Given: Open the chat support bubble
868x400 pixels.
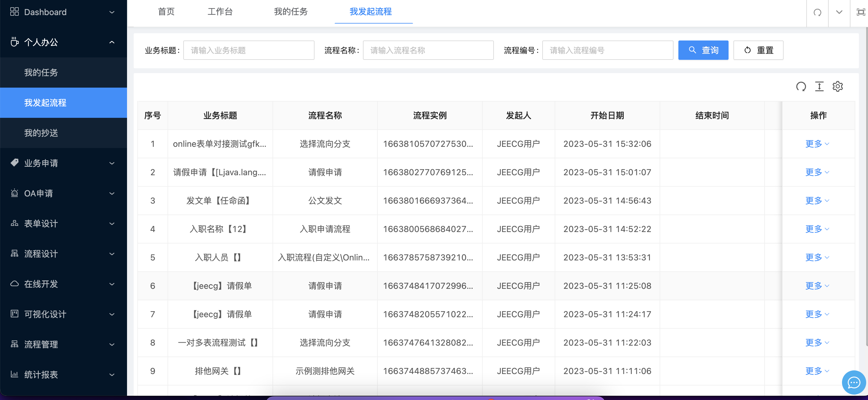Looking at the screenshot, I should point(853,382).
